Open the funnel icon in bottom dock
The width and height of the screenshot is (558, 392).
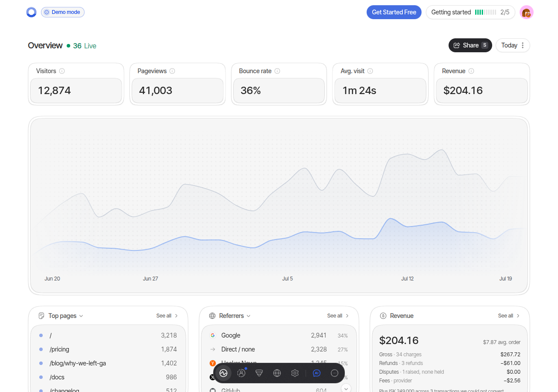259,373
